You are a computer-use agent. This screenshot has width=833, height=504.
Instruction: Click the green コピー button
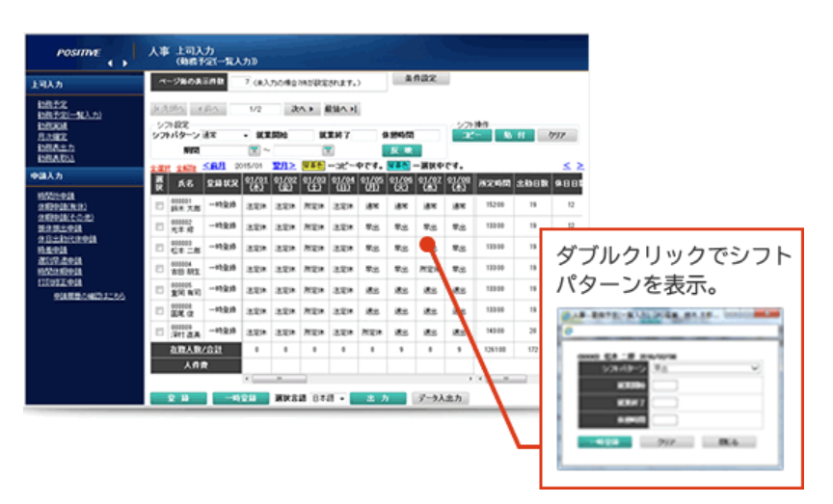(x=471, y=136)
